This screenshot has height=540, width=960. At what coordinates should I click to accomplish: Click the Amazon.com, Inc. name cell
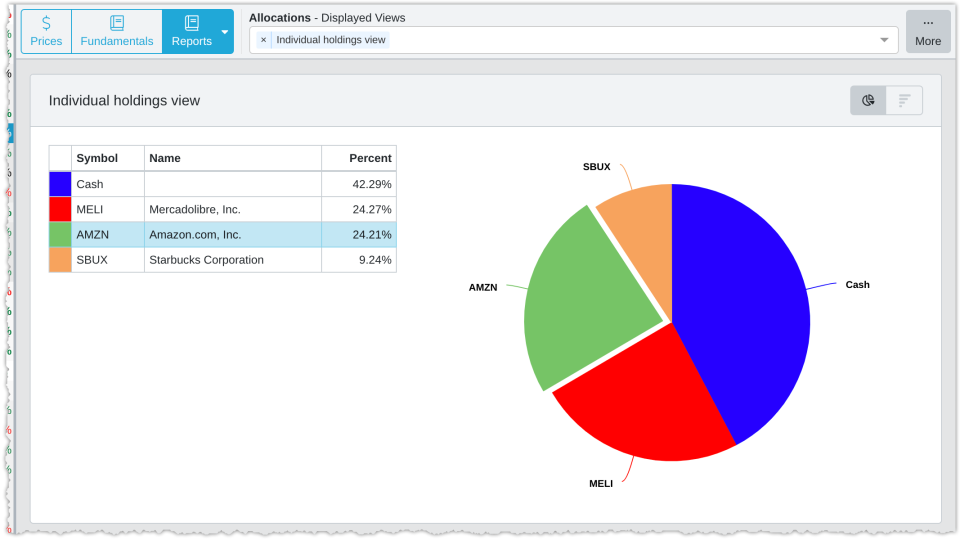[233, 234]
